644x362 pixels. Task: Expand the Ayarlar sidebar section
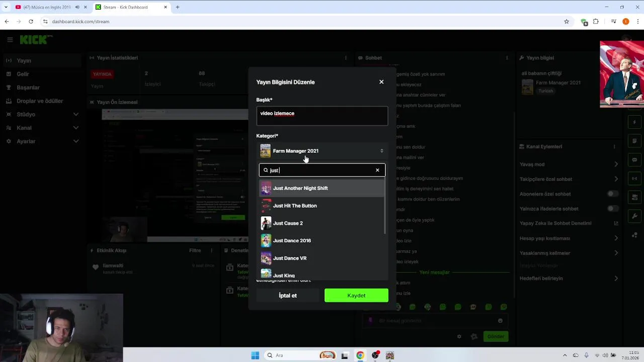pos(41,141)
